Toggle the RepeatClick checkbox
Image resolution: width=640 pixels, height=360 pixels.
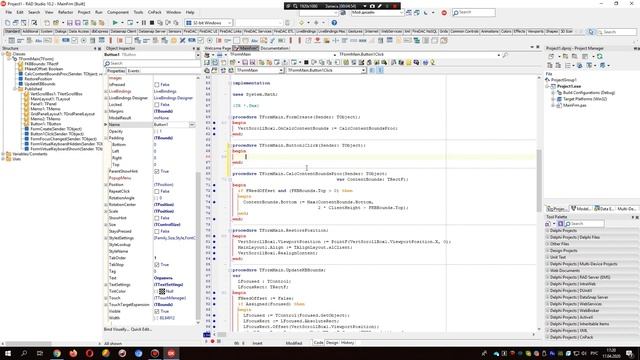[157, 191]
